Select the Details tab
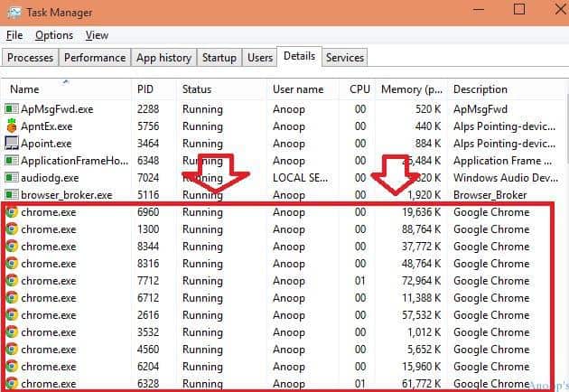Viewport: 569px width, 392px height. click(299, 56)
